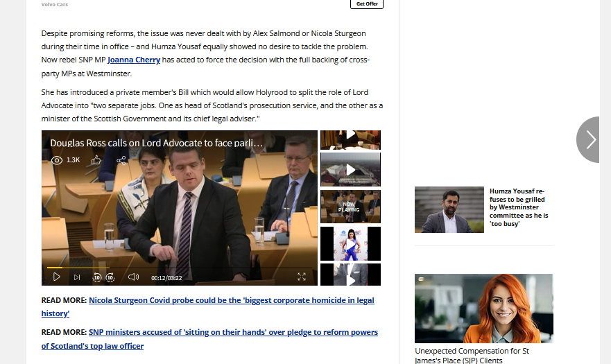The height and width of the screenshot is (364, 611).
Task: Play the stadium aerial playlist video
Action: (350, 170)
